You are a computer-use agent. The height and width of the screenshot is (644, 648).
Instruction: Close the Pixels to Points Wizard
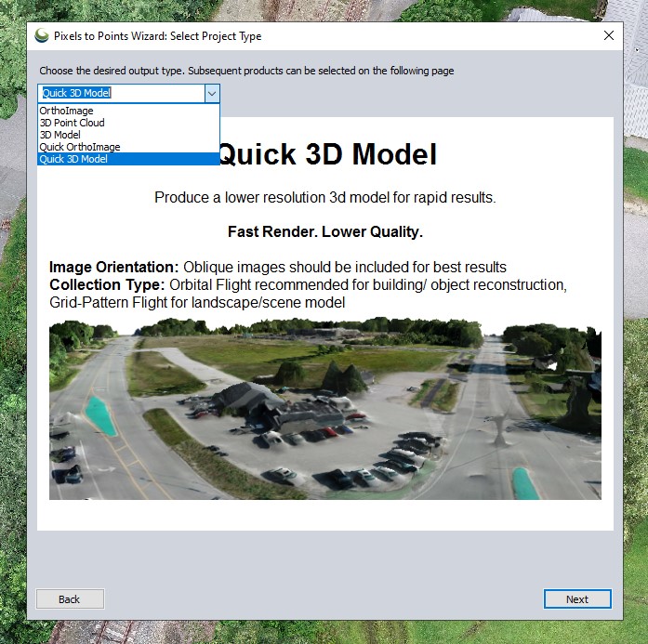608,36
